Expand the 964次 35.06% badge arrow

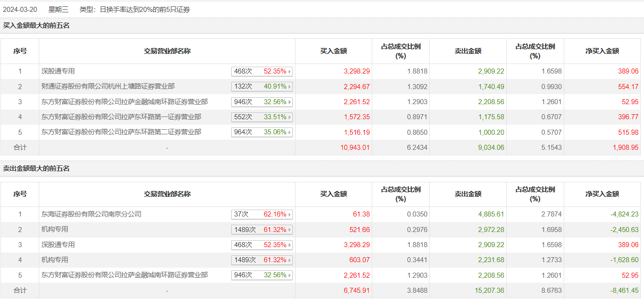point(289,132)
